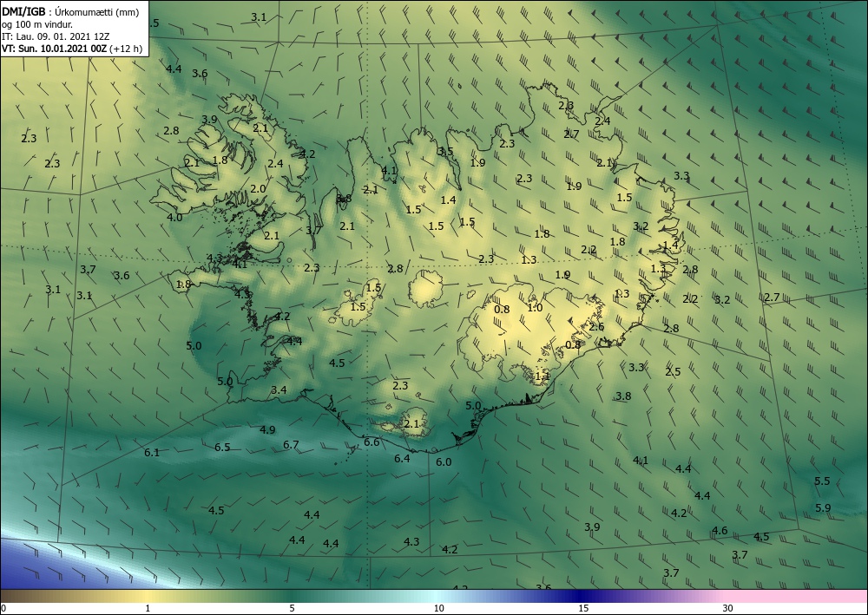Click the 6.0 map value
Screen dimensions: 868x615
click(x=444, y=461)
